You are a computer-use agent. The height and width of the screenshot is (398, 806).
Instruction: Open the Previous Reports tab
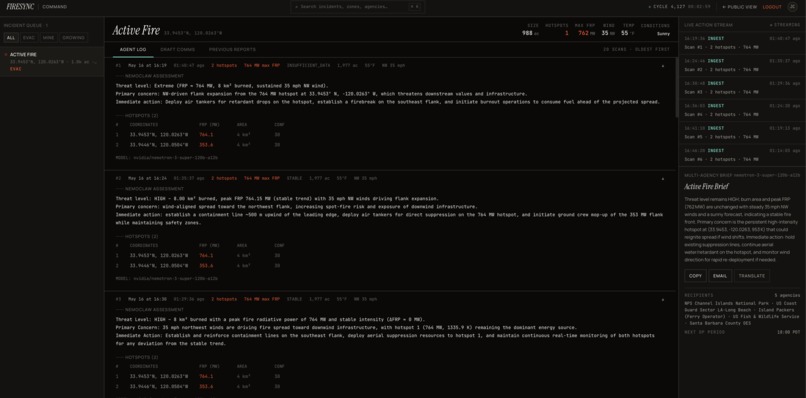pyautogui.click(x=232, y=49)
